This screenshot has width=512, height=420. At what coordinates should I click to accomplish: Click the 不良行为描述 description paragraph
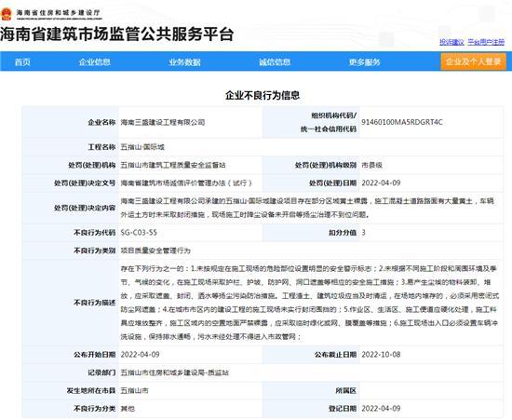310,303
